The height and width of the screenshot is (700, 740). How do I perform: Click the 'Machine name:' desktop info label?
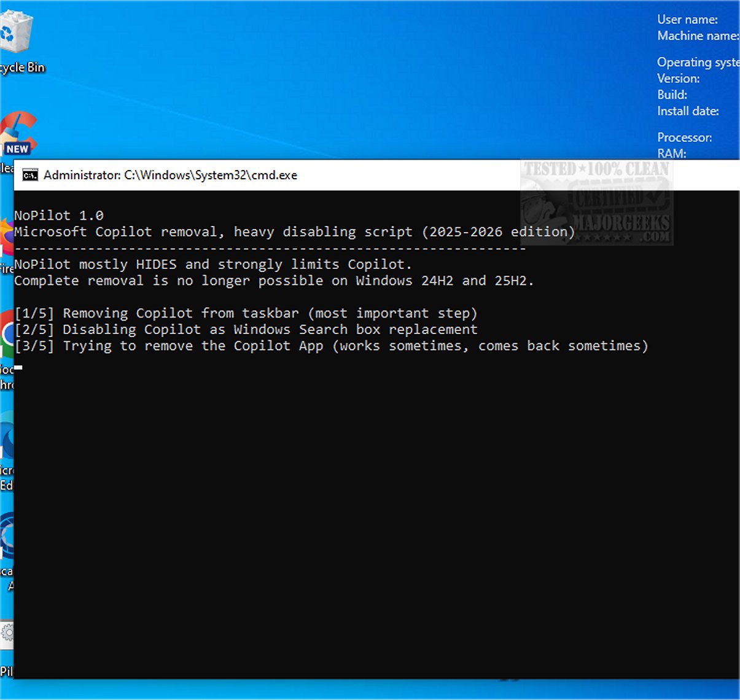coord(698,36)
